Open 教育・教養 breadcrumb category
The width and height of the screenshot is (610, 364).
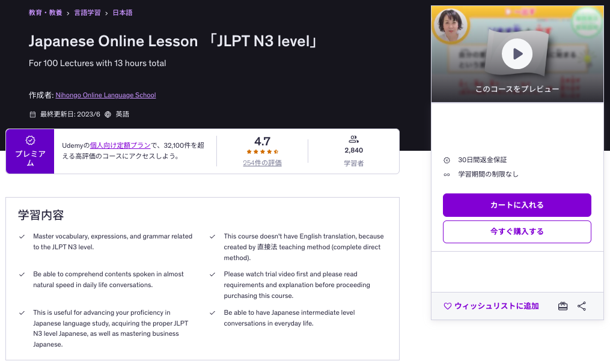tap(46, 13)
